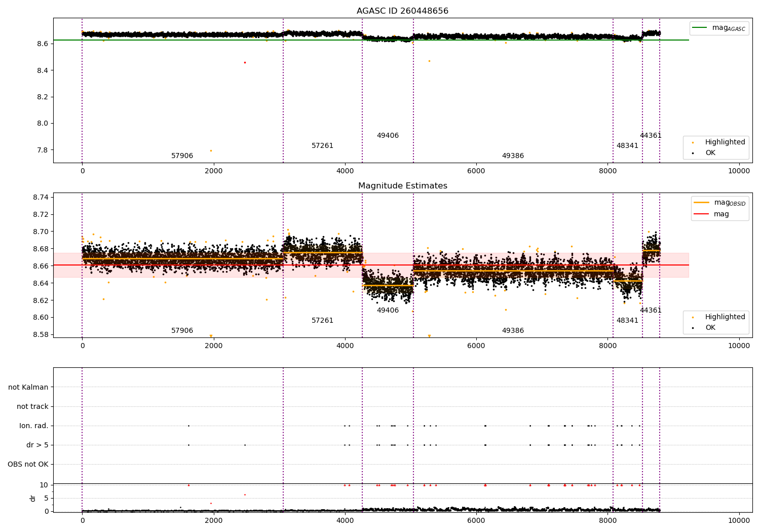Click the isolated red point near 8.46 in top plot
The height and width of the screenshot is (532, 760).
click(x=245, y=63)
